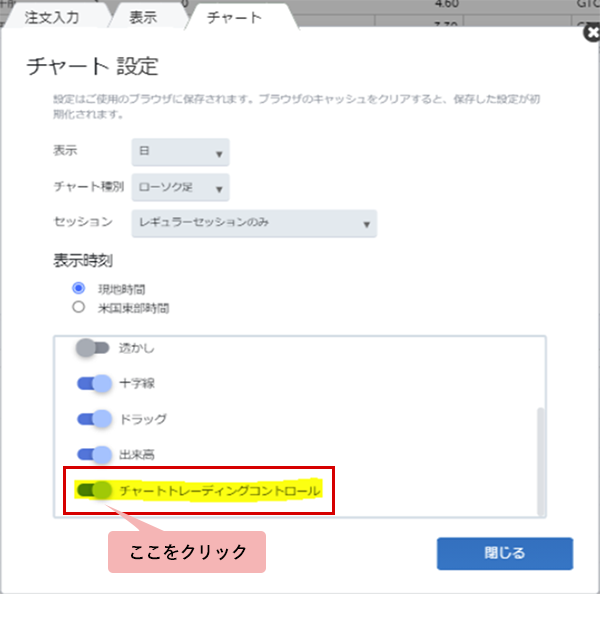
Task: Toggle the チャートトレーディングコントロール switch
Action: pyautogui.click(x=93, y=491)
